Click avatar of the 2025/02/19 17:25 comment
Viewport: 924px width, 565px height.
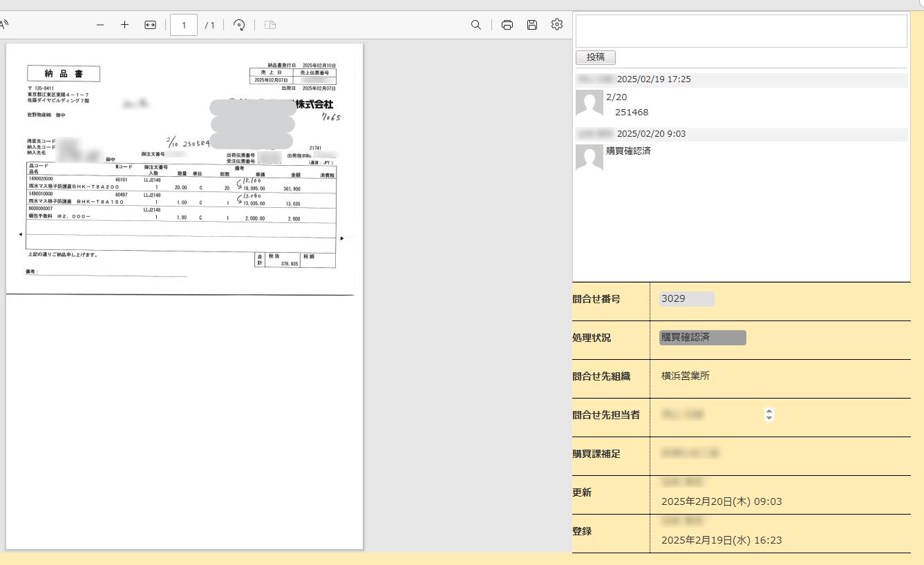(589, 103)
